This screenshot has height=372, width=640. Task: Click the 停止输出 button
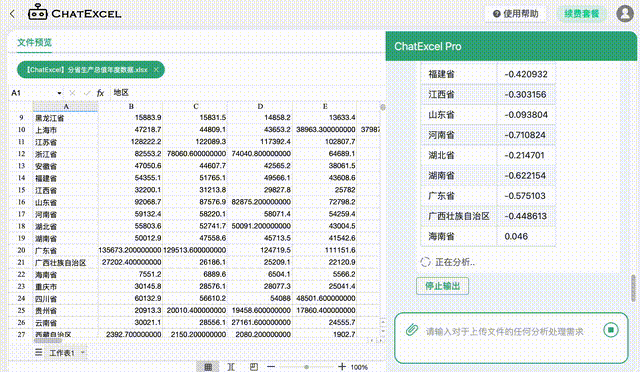(x=442, y=286)
